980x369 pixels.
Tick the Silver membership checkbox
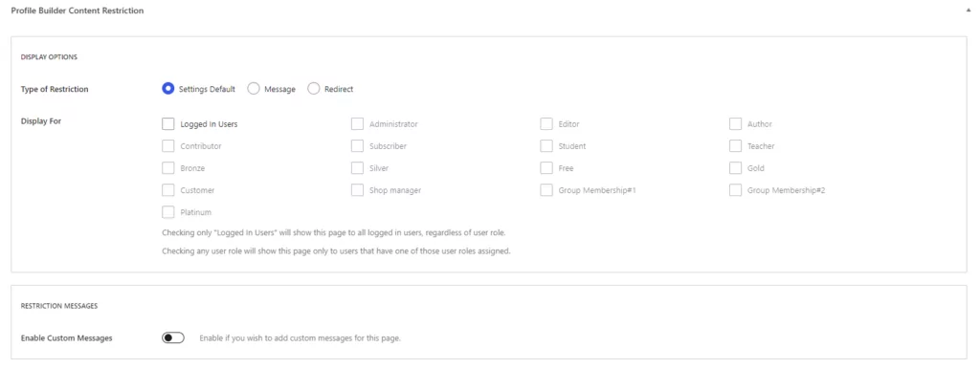357,168
